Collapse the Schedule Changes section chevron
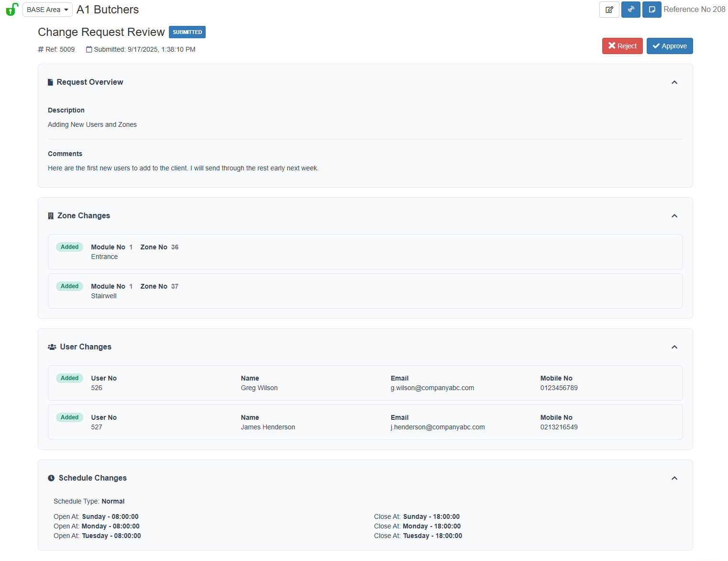Image resolution: width=728 pixels, height=561 pixels. coord(674,478)
